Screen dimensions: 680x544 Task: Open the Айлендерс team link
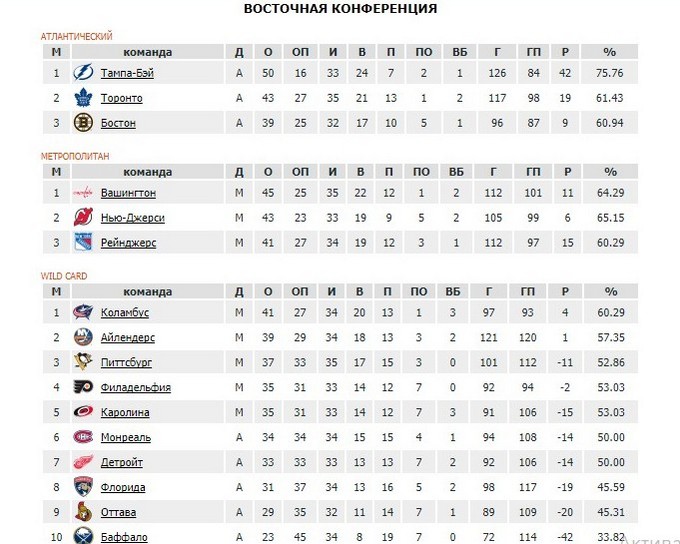pyautogui.click(x=128, y=338)
